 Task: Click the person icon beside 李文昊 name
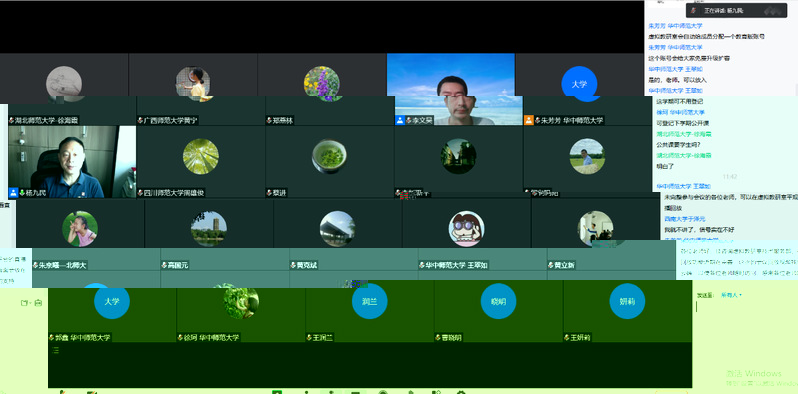coord(401,121)
